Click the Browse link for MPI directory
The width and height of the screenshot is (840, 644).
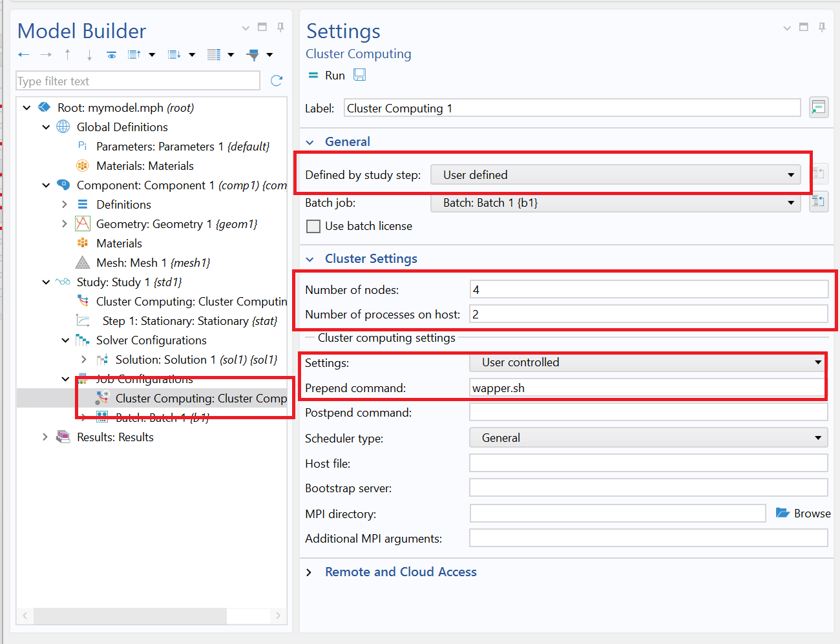pos(803,513)
